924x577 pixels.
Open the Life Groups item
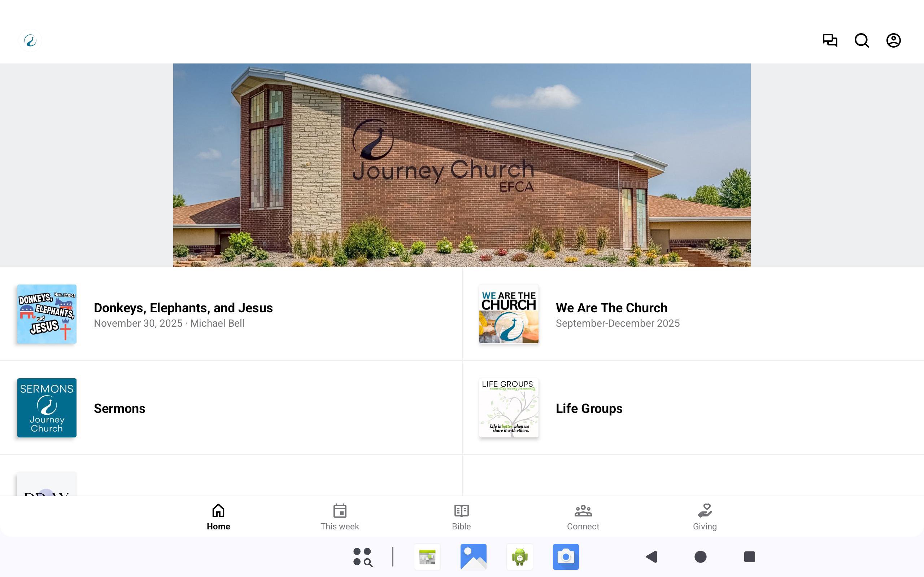click(693, 408)
